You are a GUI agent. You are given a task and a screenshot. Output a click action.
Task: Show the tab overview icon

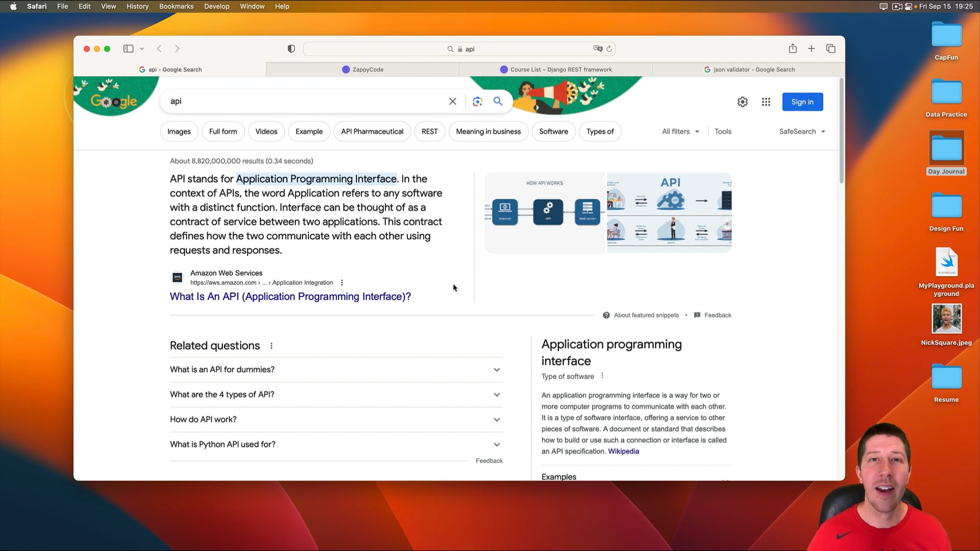pyautogui.click(x=831, y=48)
